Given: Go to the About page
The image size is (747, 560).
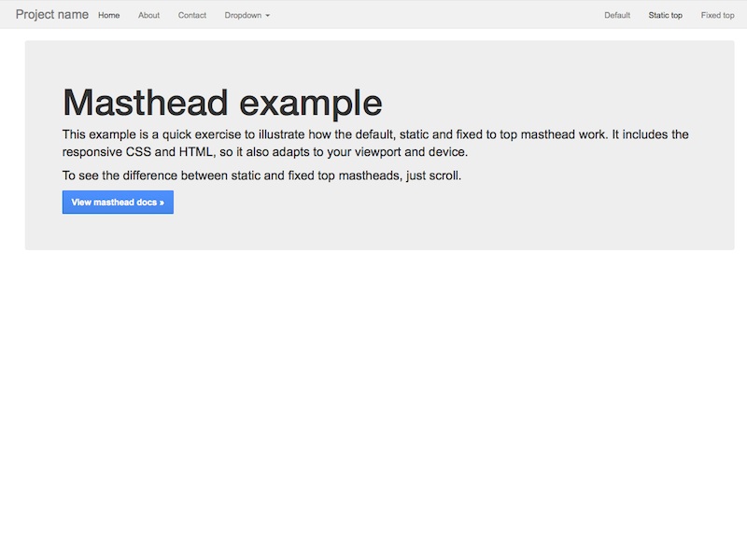Looking at the screenshot, I should pyautogui.click(x=148, y=15).
